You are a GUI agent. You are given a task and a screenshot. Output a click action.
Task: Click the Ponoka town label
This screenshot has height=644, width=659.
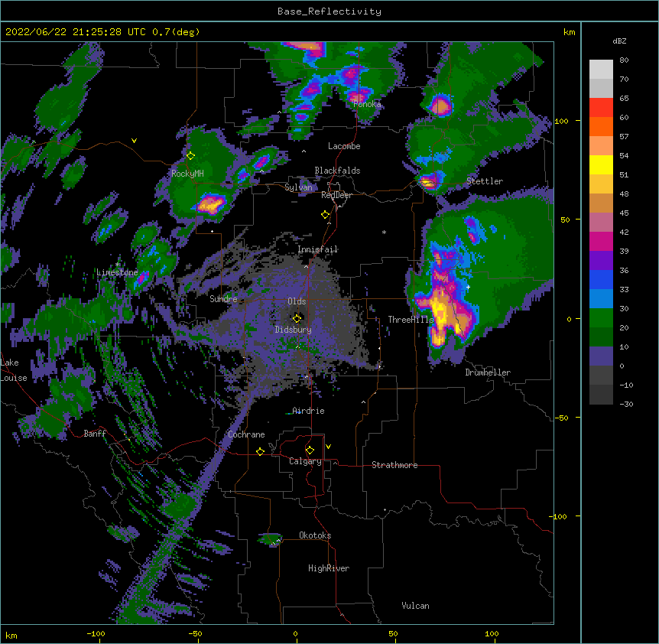(367, 104)
